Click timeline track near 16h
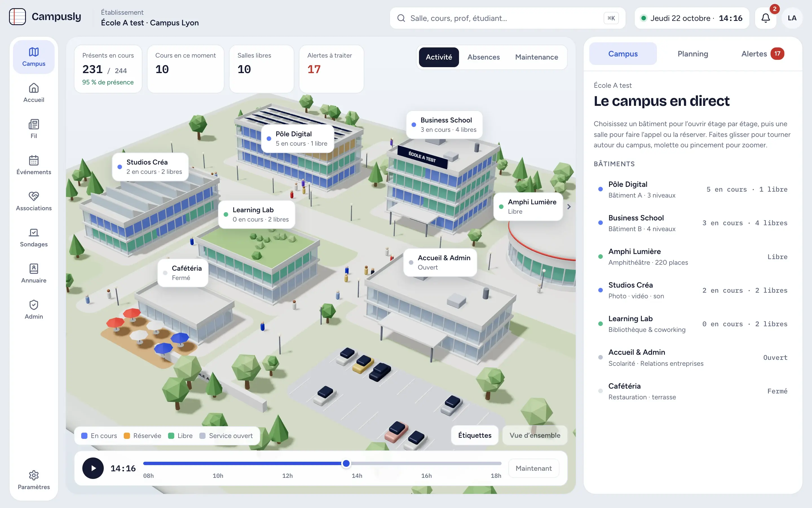Image resolution: width=812 pixels, height=508 pixels. point(427,463)
